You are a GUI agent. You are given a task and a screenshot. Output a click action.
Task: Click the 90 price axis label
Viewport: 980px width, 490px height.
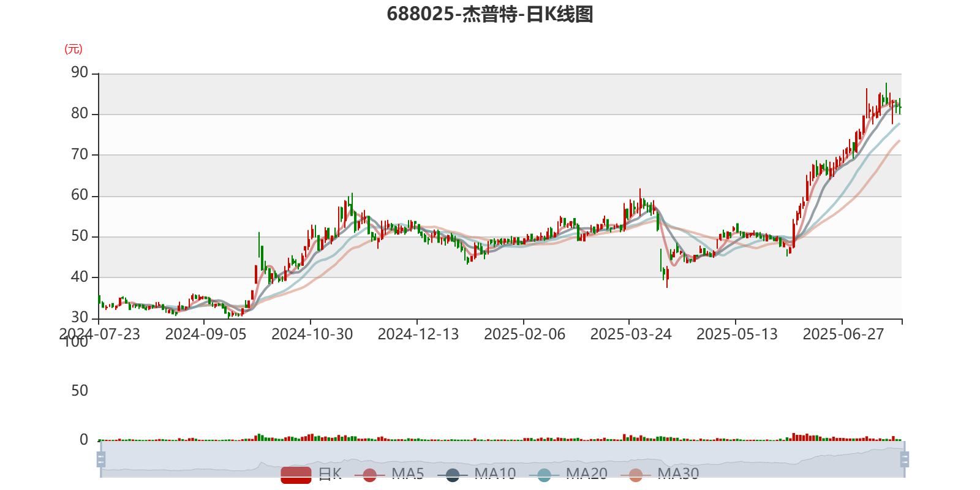click(80, 73)
